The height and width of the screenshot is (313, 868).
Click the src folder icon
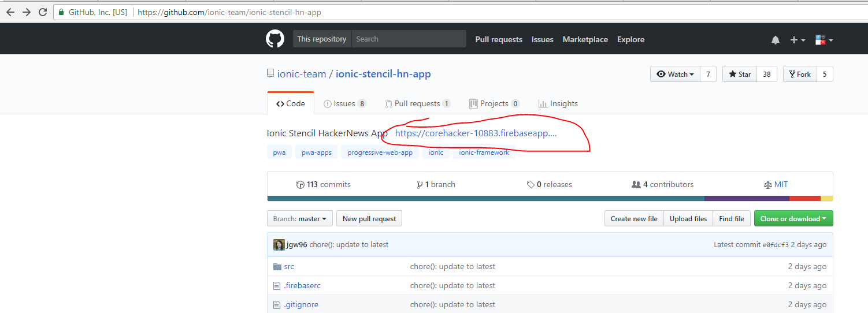point(276,267)
